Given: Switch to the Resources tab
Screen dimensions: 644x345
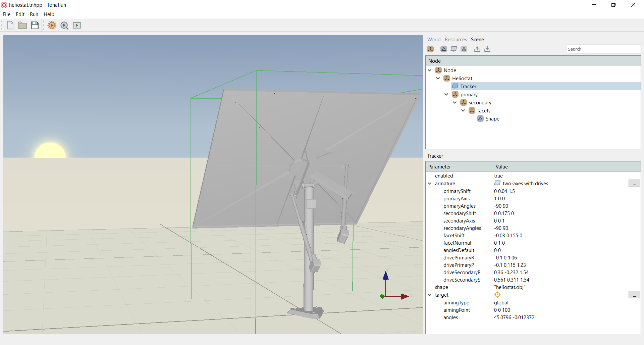Looking at the screenshot, I should coord(455,40).
